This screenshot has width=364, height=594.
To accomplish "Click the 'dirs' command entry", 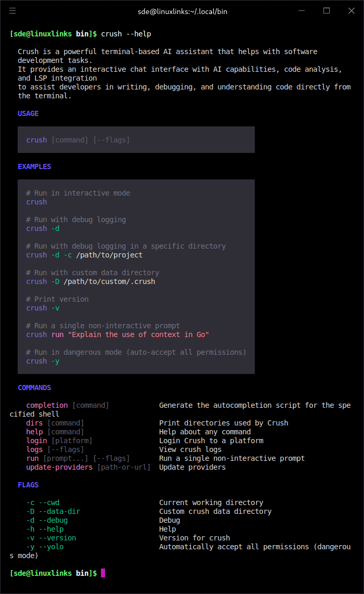I will click(x=34, y=423).
